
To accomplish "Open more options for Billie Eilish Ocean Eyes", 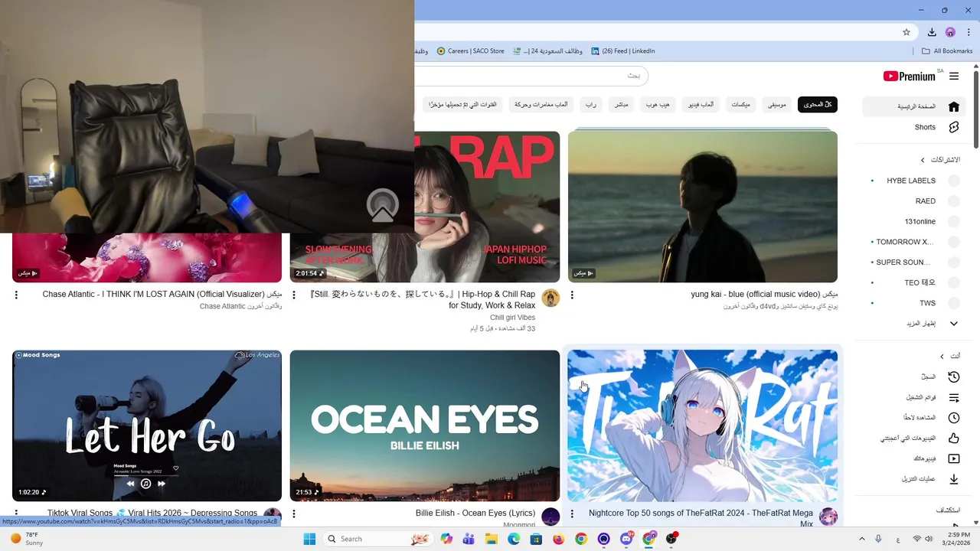I will tap(294, 514).
